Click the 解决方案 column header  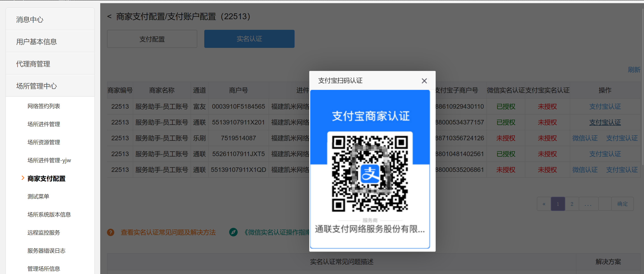coord(608,262)
